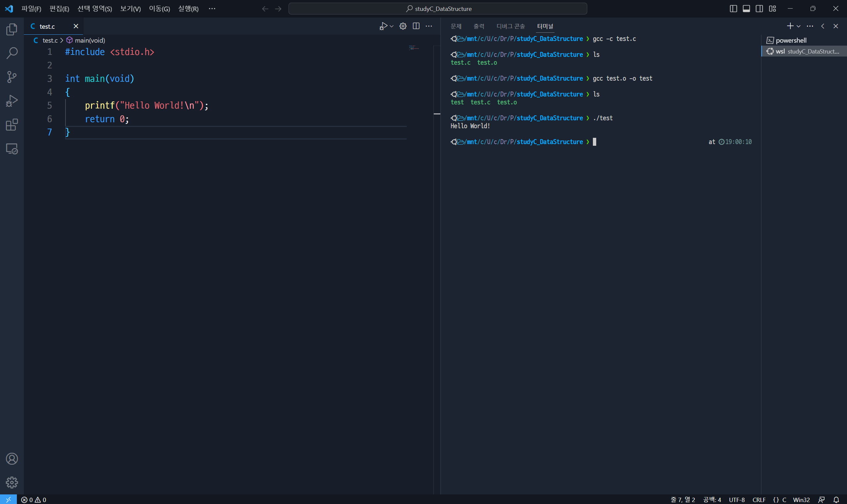
Task: Click CRLF line ending in status bar
Action: click(759, 500)
